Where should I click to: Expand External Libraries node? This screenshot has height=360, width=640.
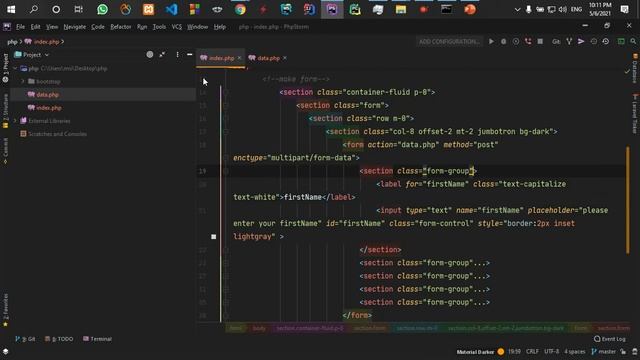pos(16,121)
